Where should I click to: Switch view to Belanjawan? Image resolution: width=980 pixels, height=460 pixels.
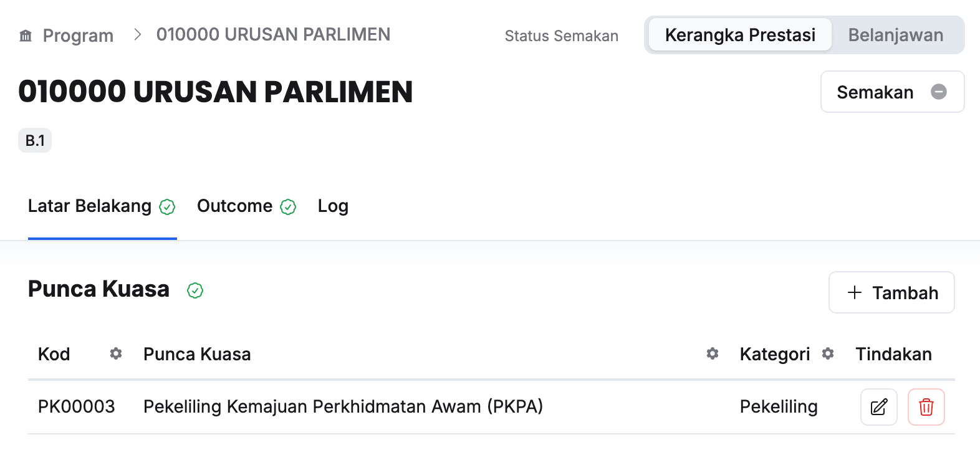tap(895, 35)
